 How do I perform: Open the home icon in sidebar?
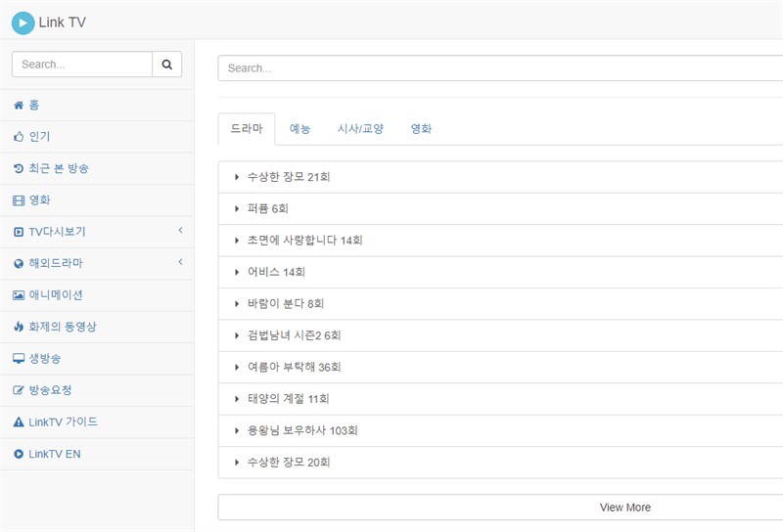click(x=19, y=106)
